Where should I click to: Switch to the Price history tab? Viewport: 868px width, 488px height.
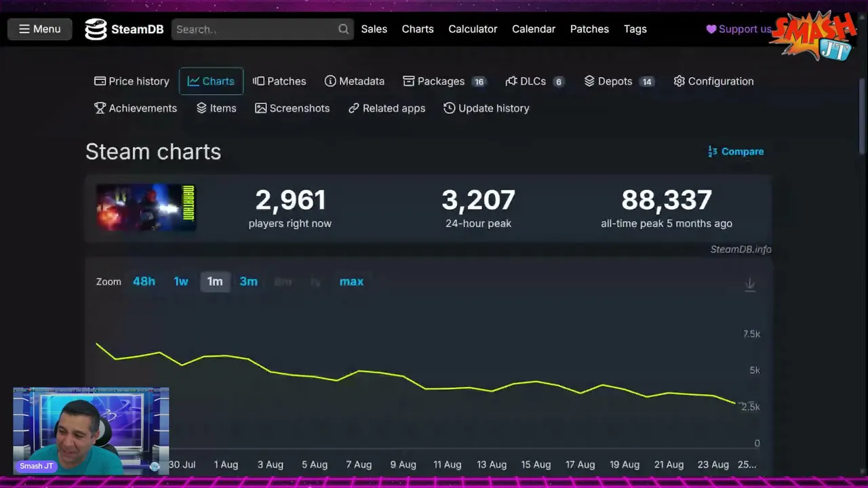point(132,81)
